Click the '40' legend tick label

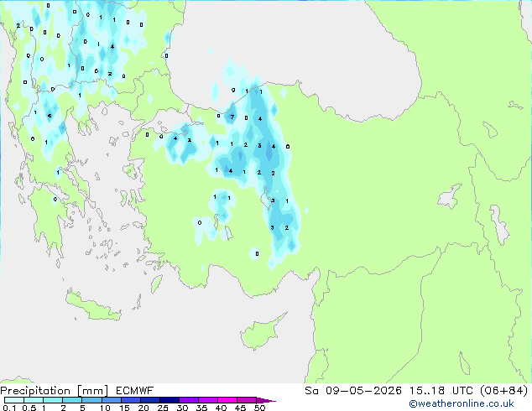(x=221, y=408)
